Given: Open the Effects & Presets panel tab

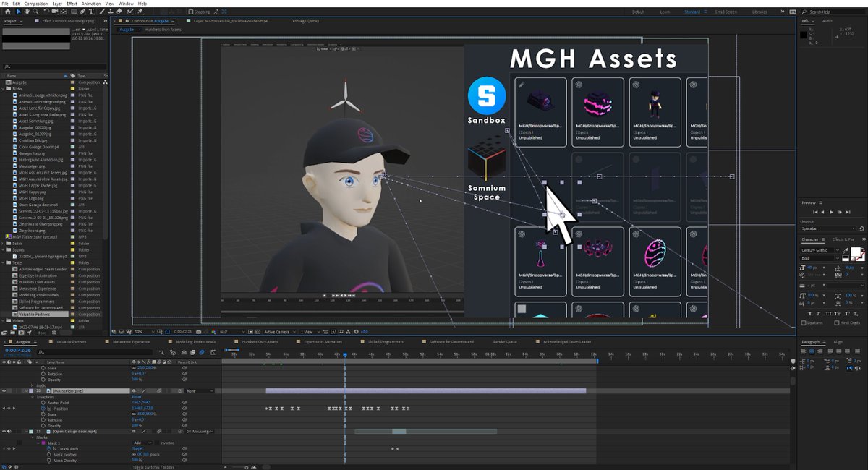Looking at the screenshot, I should [x=843, y=239].
